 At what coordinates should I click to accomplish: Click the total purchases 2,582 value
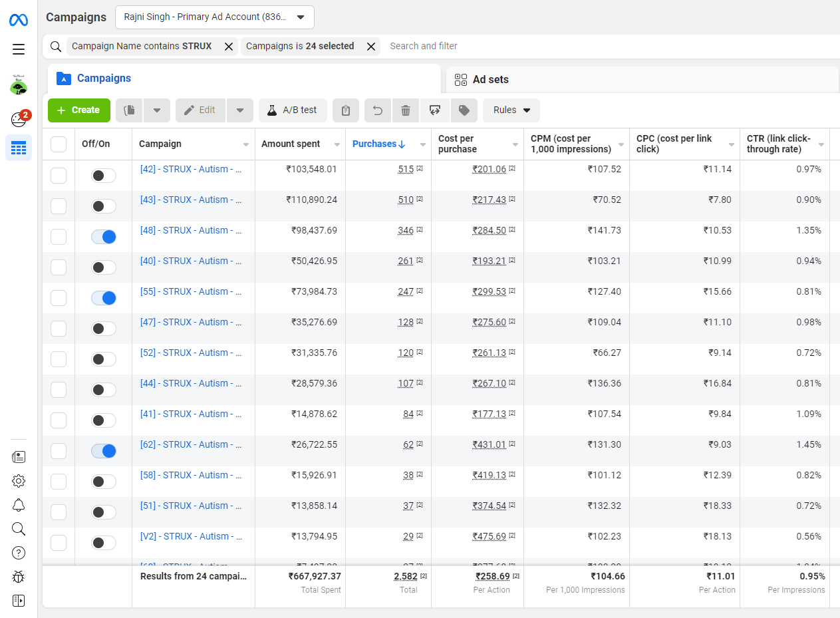(406, 577)
